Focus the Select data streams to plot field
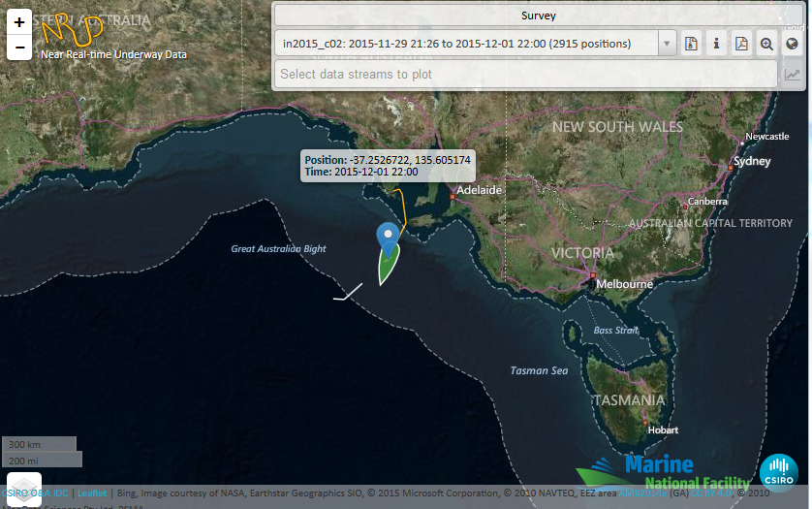 (x=526, y=74)
